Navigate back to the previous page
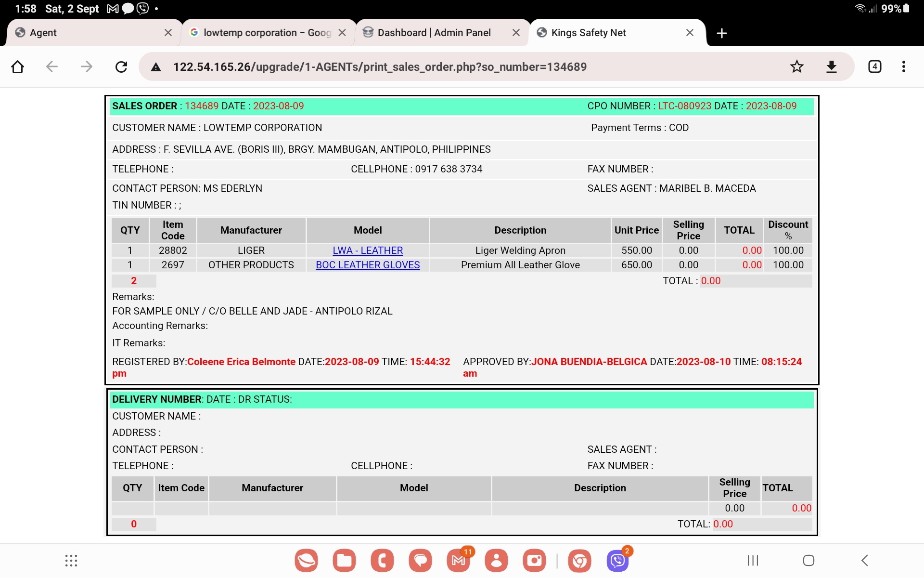This screenshot has width=924, height=578. (52, 66)
